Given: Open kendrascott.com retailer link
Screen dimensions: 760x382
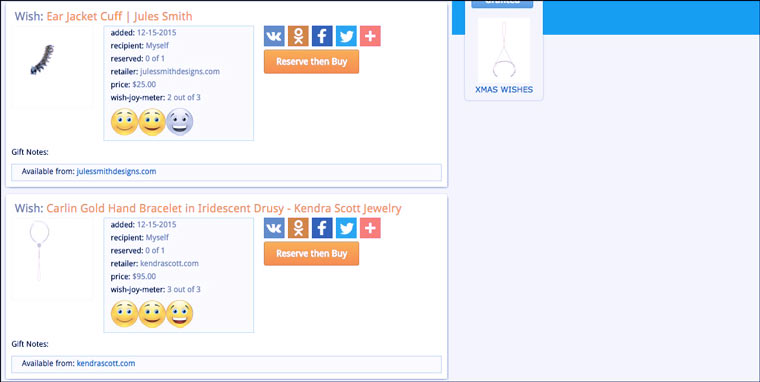Looking at the screenshot, I should [169, 263].
